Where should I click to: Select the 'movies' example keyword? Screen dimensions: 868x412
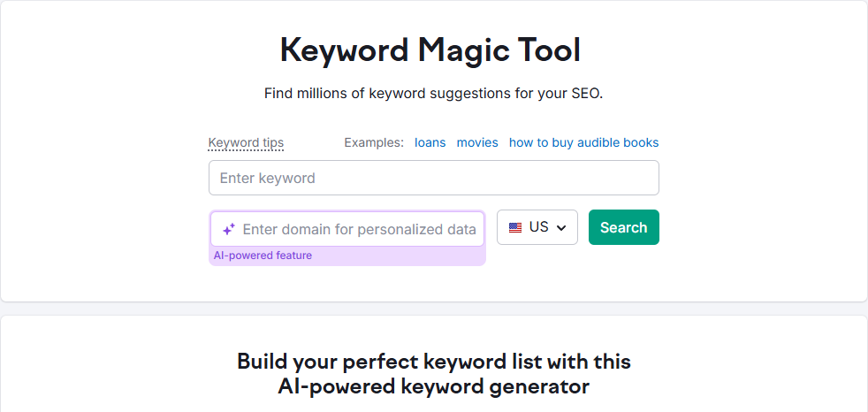click(477, 143)
